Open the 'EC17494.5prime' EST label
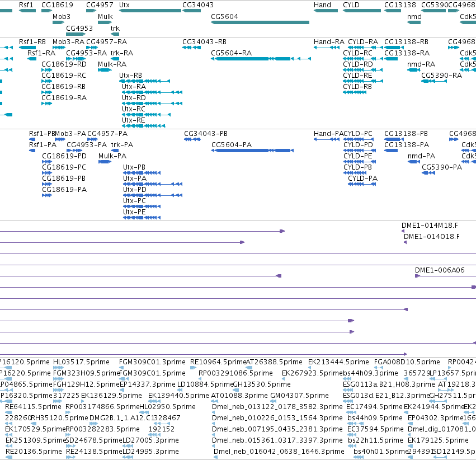Screen dimensions: 476x460 tap(374, 407)
